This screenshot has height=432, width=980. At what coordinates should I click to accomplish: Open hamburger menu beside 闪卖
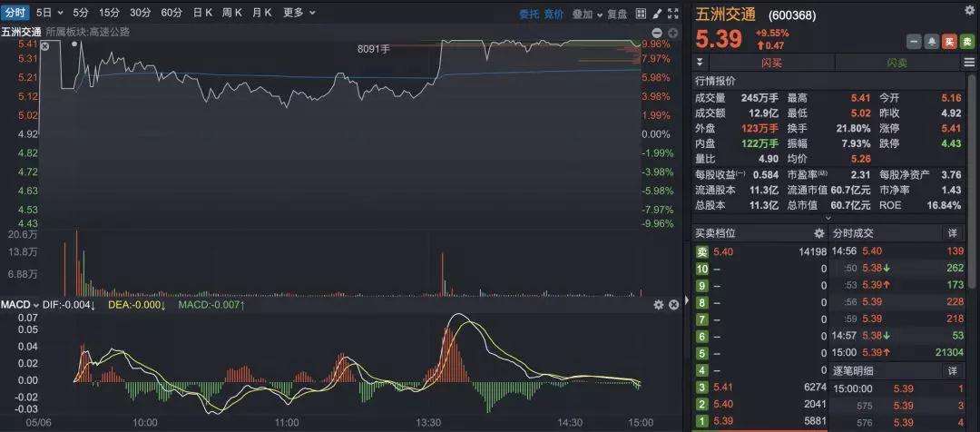(x=969, y=63)
